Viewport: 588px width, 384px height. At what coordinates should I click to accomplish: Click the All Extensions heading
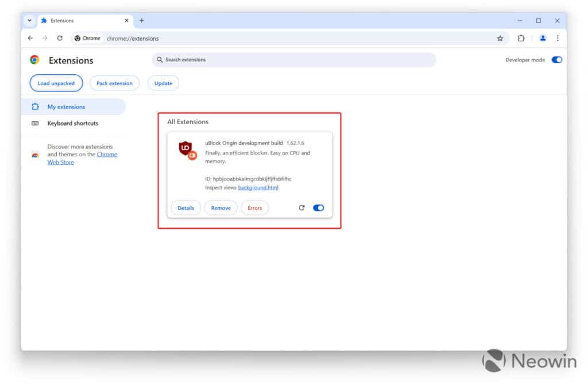coord(188,122)
